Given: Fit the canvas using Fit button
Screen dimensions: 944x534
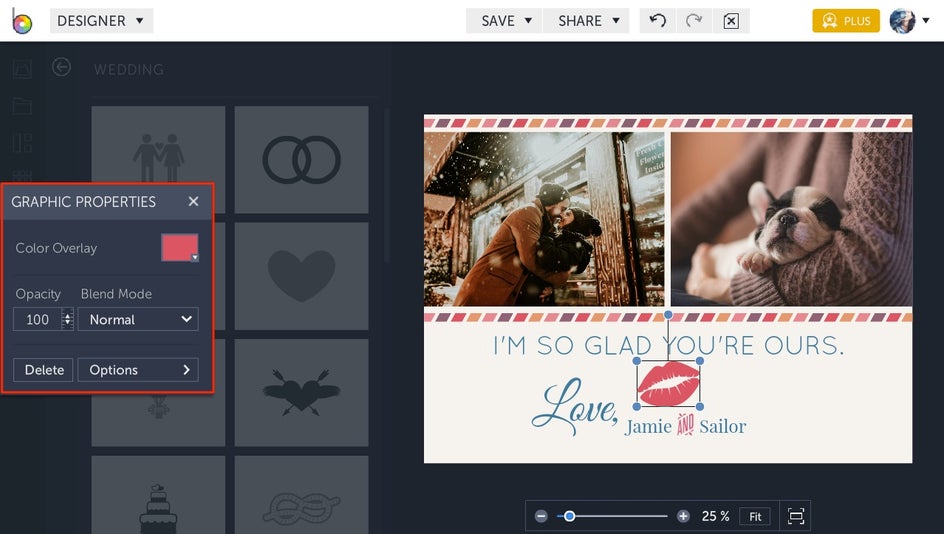Looking at the screenshot, I should pyautogui.click(x=755, y=517).
